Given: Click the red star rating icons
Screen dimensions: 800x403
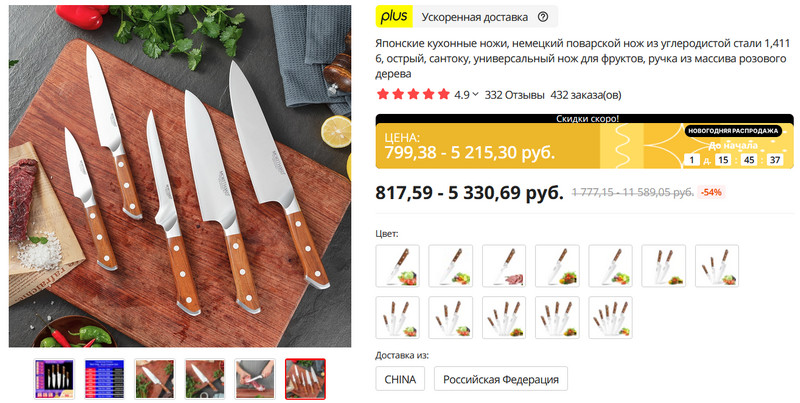Looking at the screenshot, I should click(413, 94).
